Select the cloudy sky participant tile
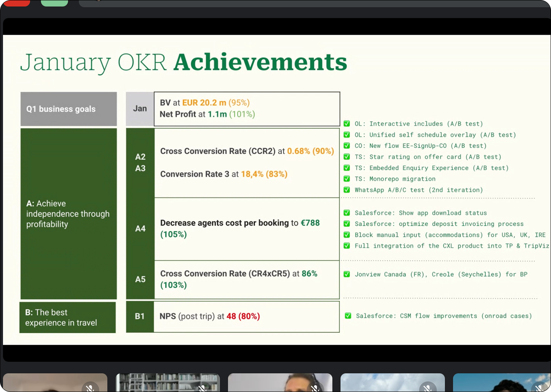 point(393,383)
